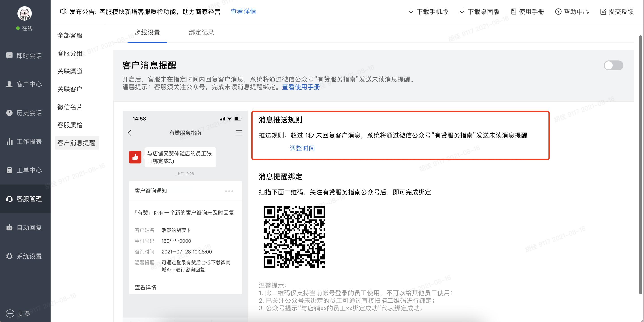
Task: Click the 在线 status indicator
Action: pos(24,28)
